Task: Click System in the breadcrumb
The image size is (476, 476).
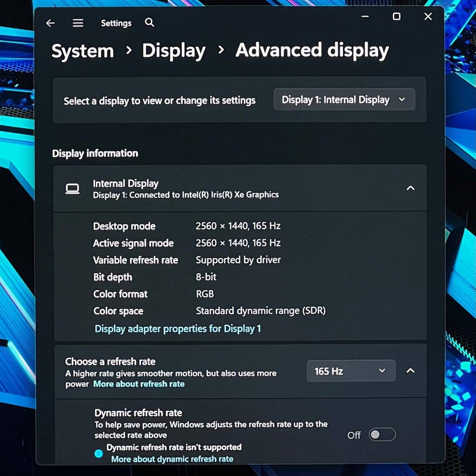Action: tap(82, 50)
